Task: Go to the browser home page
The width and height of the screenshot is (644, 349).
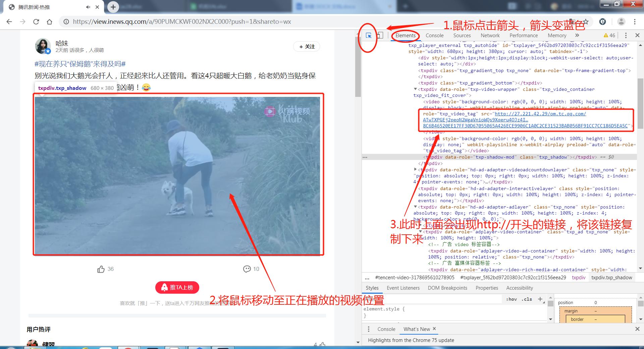Action: pyautogui.click(x=49, y=22)
